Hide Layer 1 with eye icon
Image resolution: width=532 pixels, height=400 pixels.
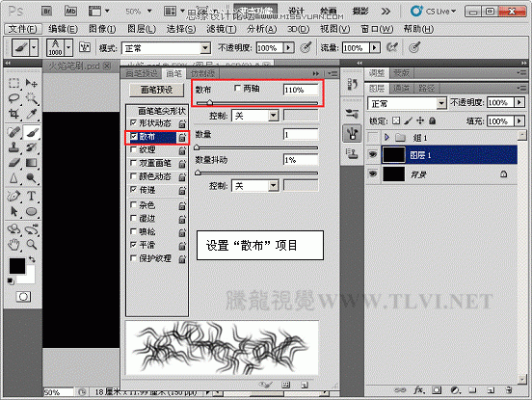pyautogui.click(x=373, y=155)
